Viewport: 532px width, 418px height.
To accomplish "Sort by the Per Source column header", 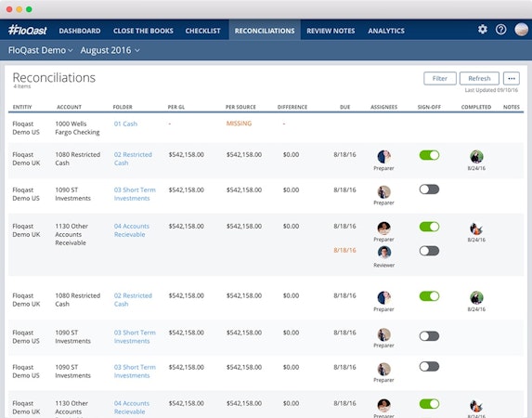I will pos(240,107).
